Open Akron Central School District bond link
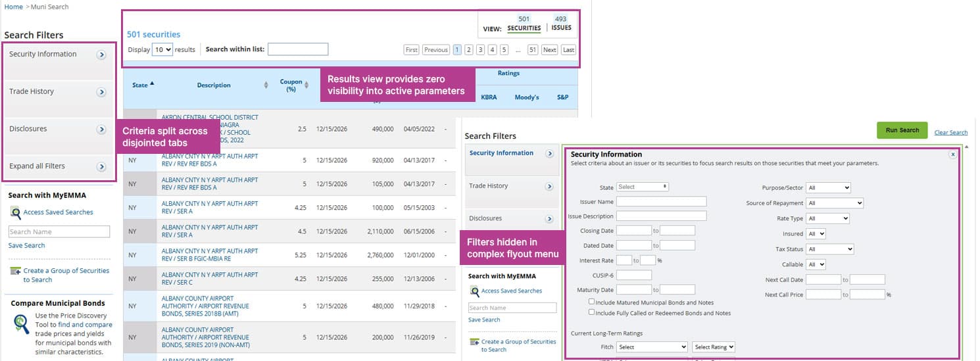The width and height of the screenshot is (980, 361). pos(210,130)
